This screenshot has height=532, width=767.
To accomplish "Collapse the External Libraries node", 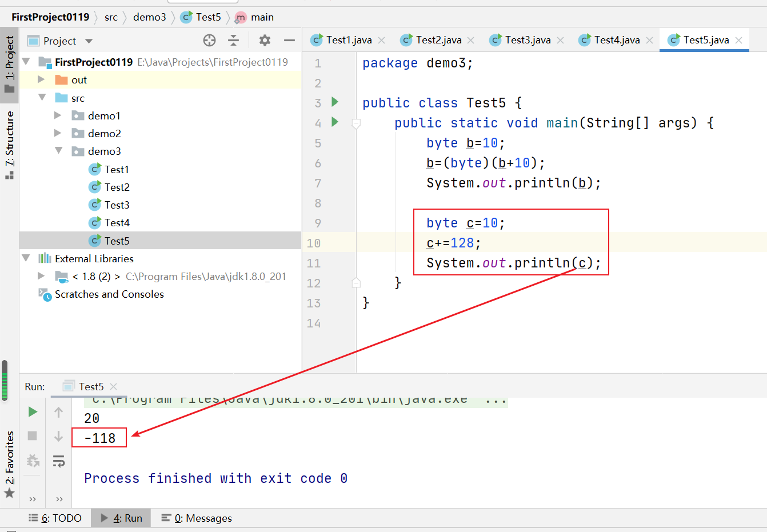I will click(26, 258).
